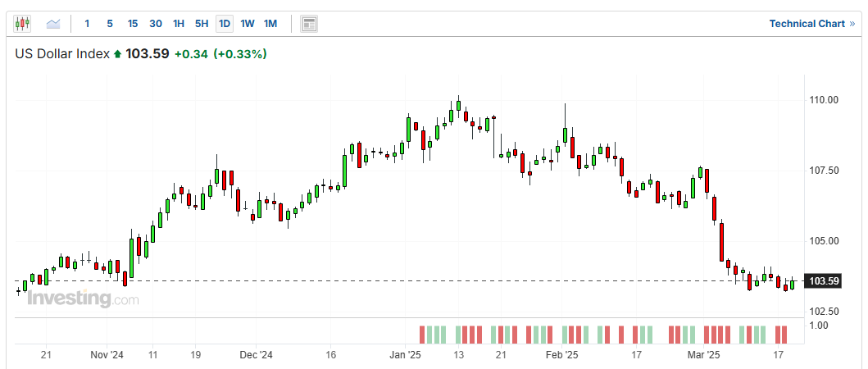Screen dimensions: 868x369
Task: Switch to candlestick chart type icon
Action: tap(22, 23)
